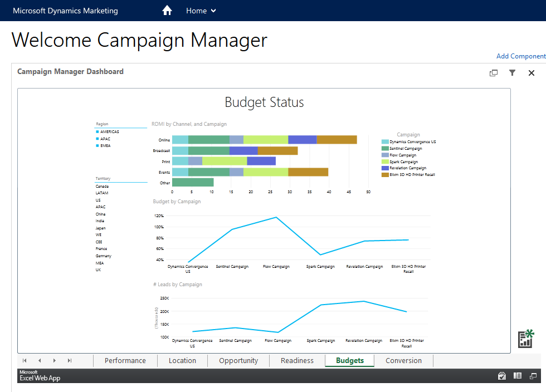Go to the next sheet tab
The height and width of the screenshot is (392, 546).
click(55, 360)
